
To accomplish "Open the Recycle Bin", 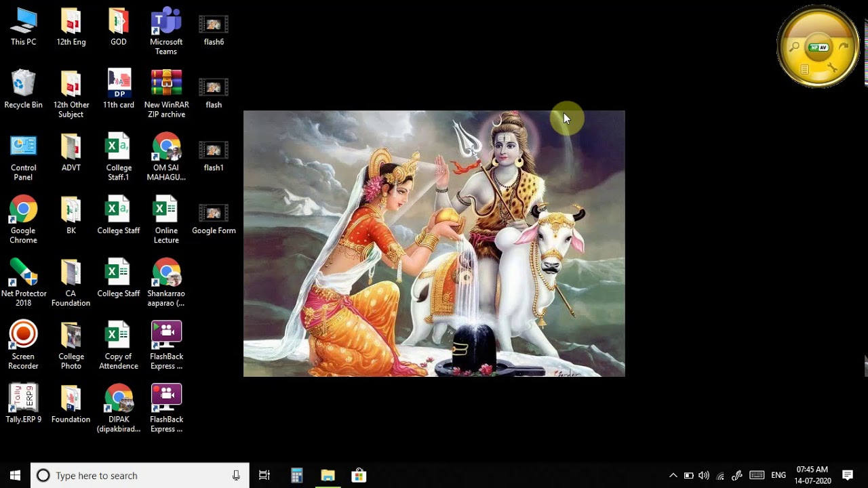I will [23, 89].
